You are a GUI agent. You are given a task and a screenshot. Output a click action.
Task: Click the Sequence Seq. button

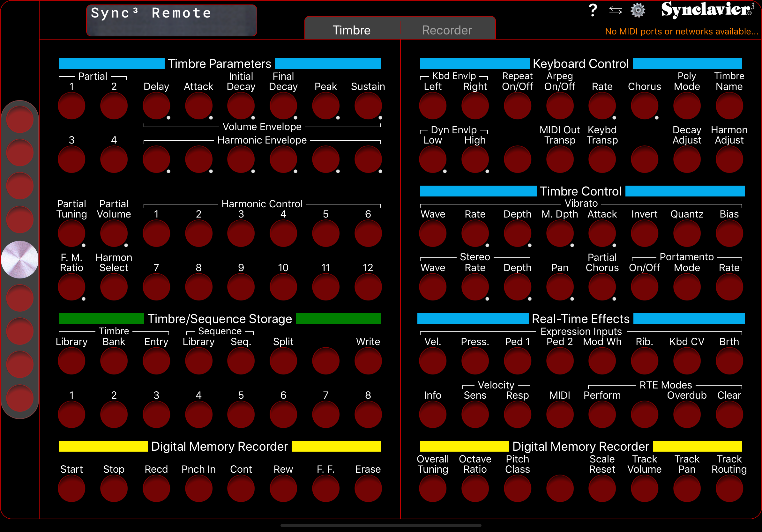241,361
